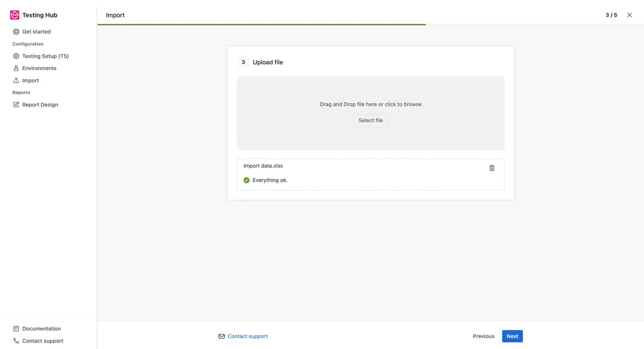Switch to the Import wizard tab
The height and width of the screenshot is (349, 644).
[x=115, y=15]
